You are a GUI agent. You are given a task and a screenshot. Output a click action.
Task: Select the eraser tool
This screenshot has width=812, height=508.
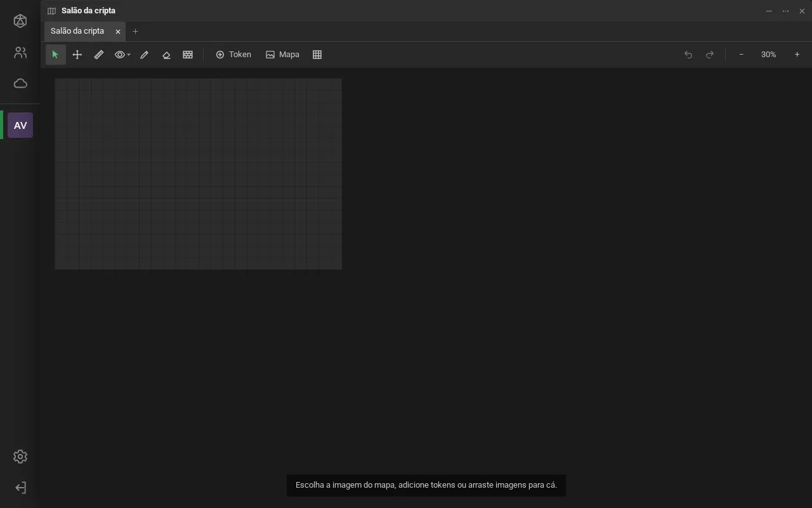tap(166, 55)
